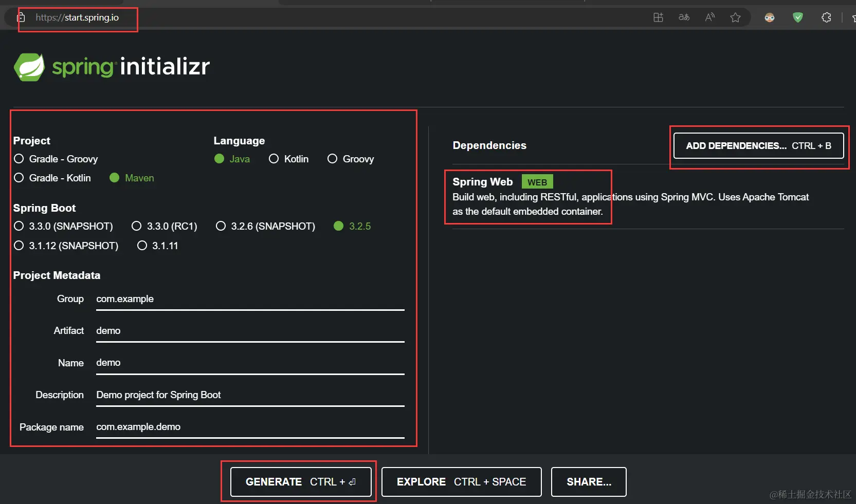Select Maven project type
The image size is (856, 504).
132,178
